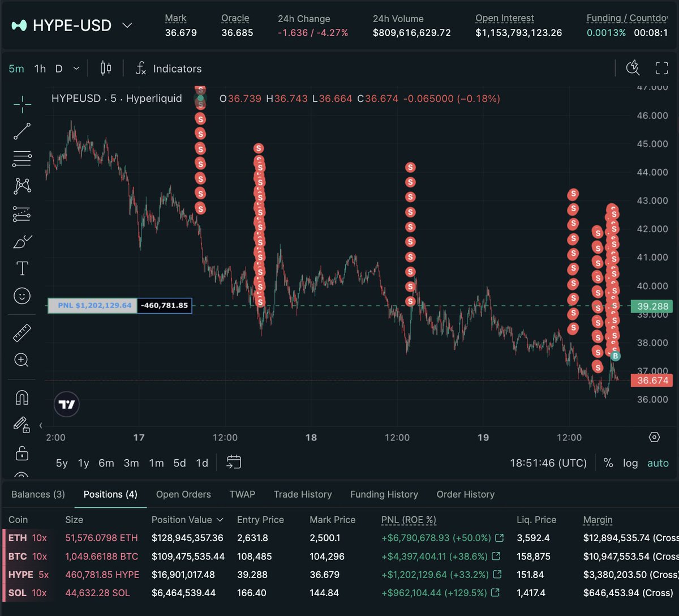Toggle magnet mode
Image resolution: width=679 pixels, height=616 pixels.
pos(22,397)
